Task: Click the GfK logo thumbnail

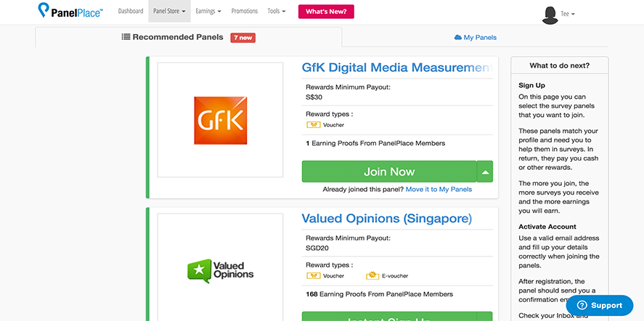Action: pyautogui.click(x=220, y=120)
